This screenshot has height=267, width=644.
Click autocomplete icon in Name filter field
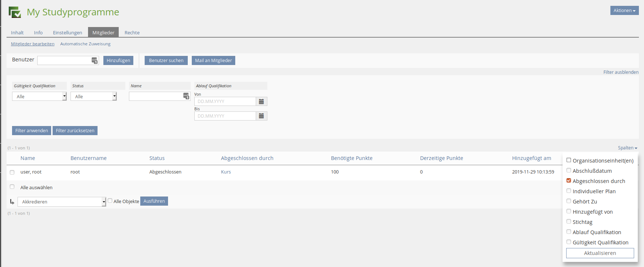[186, 96]
